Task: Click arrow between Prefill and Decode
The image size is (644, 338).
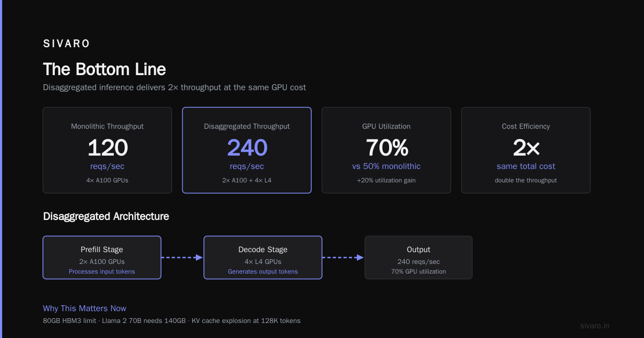Action: [x=182, y=258]
